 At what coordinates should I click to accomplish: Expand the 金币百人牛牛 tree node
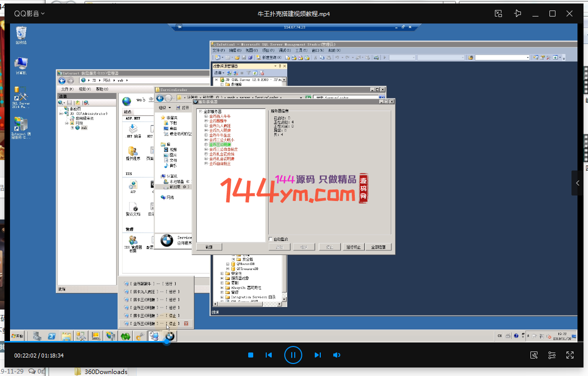click(206, 116)
